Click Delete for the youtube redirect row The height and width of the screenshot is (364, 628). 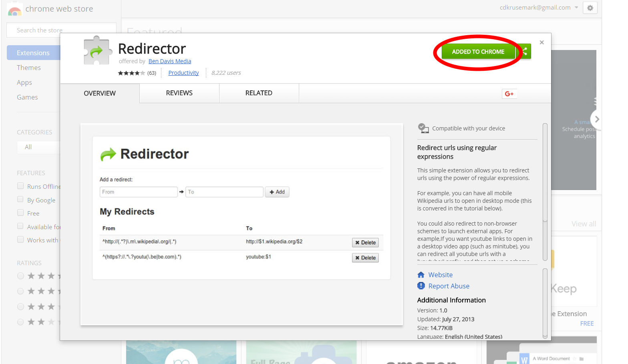365,258
